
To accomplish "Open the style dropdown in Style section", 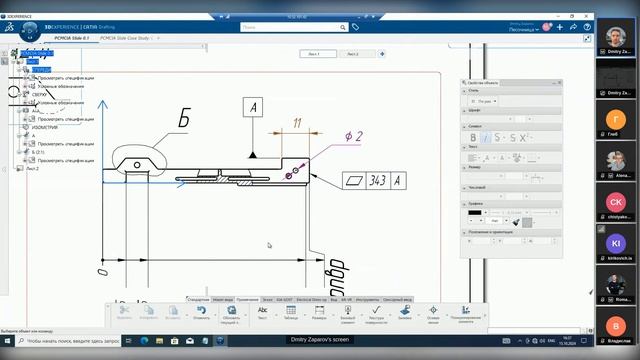I will (484, 101).
